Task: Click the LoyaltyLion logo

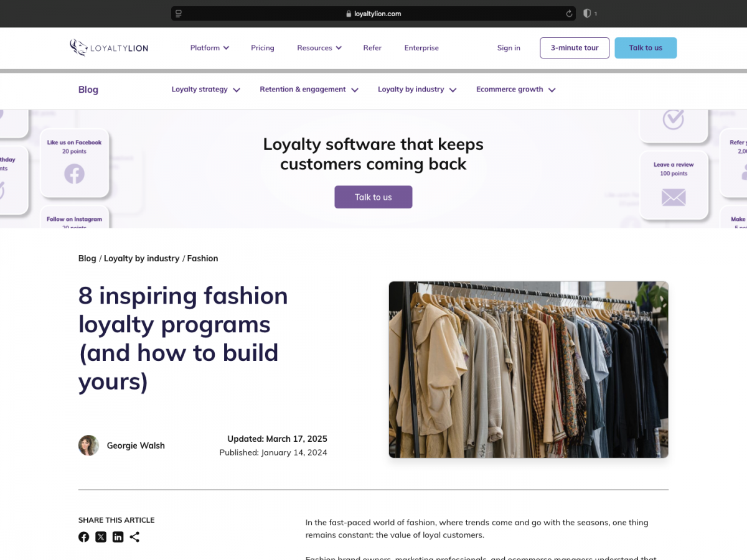Action: (109, 48)
